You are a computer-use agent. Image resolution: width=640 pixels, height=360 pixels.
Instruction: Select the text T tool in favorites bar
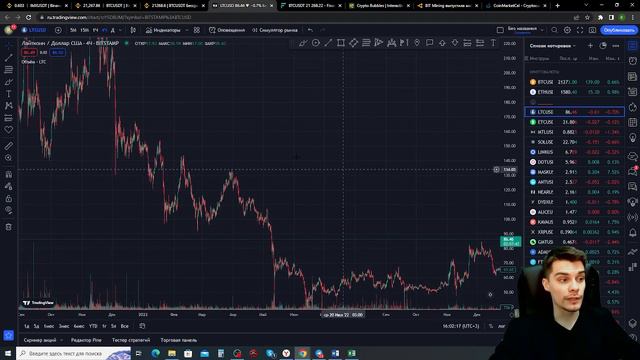pos(493,43)
